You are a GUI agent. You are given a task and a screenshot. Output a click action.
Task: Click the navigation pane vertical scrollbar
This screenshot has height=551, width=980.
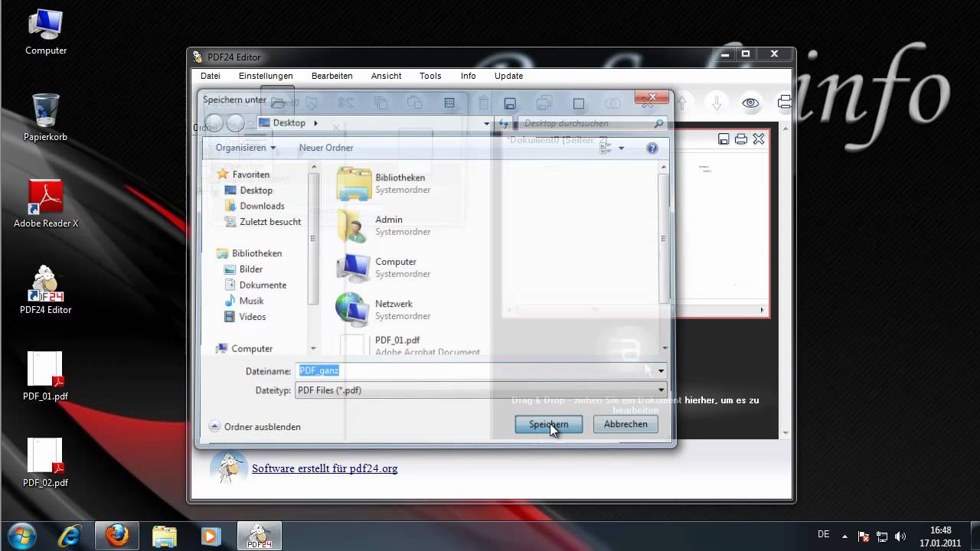[x=312, y=239]
